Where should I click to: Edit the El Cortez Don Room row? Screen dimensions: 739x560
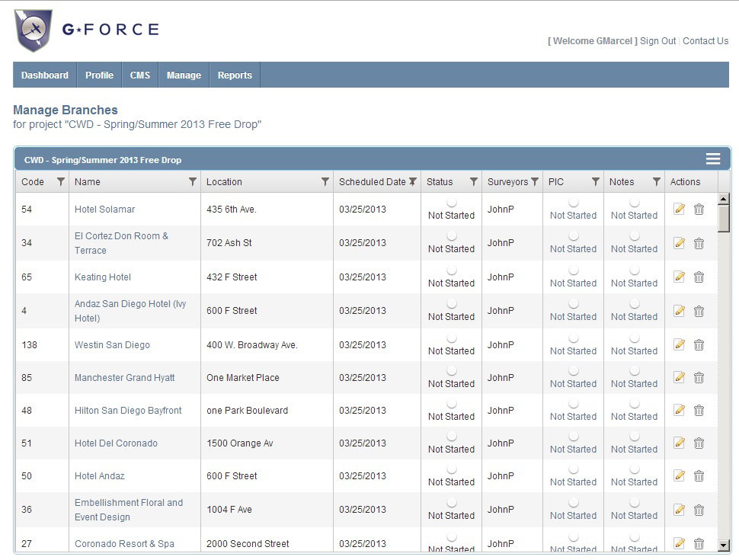tap(679, 243)
